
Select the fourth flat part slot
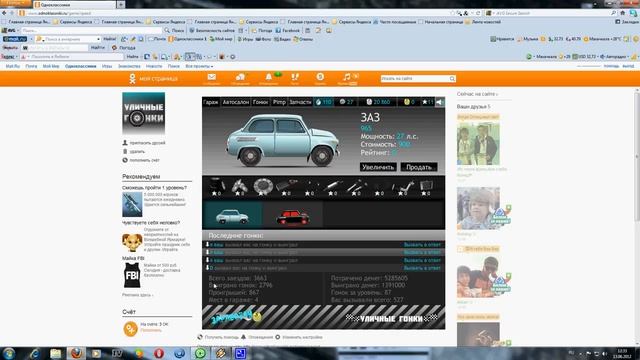(287, 187)
